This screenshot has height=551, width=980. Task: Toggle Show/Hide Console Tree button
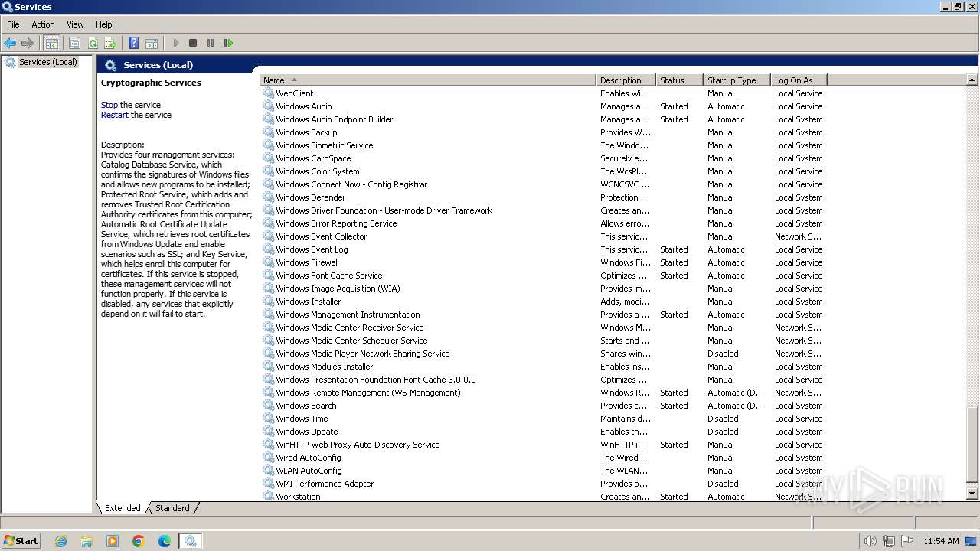pyautogui.click(x=52, y=44)
